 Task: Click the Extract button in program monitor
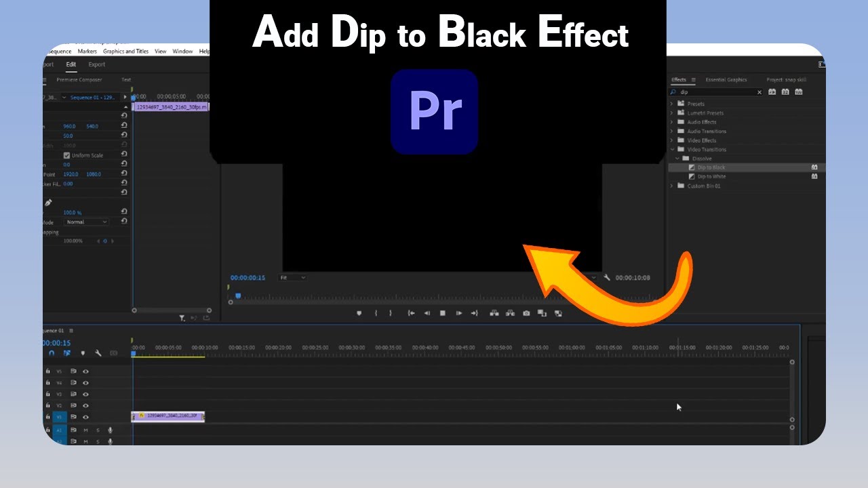pos(510,313)
